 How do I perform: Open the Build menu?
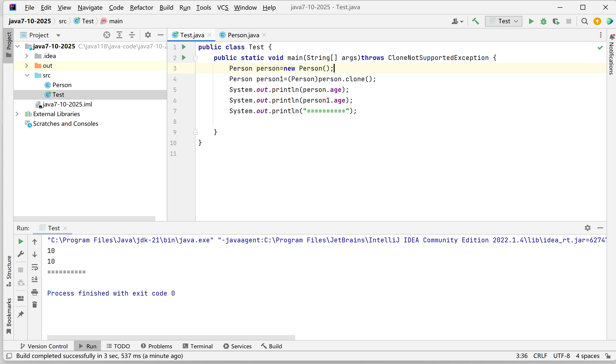(x=166, y=7)
